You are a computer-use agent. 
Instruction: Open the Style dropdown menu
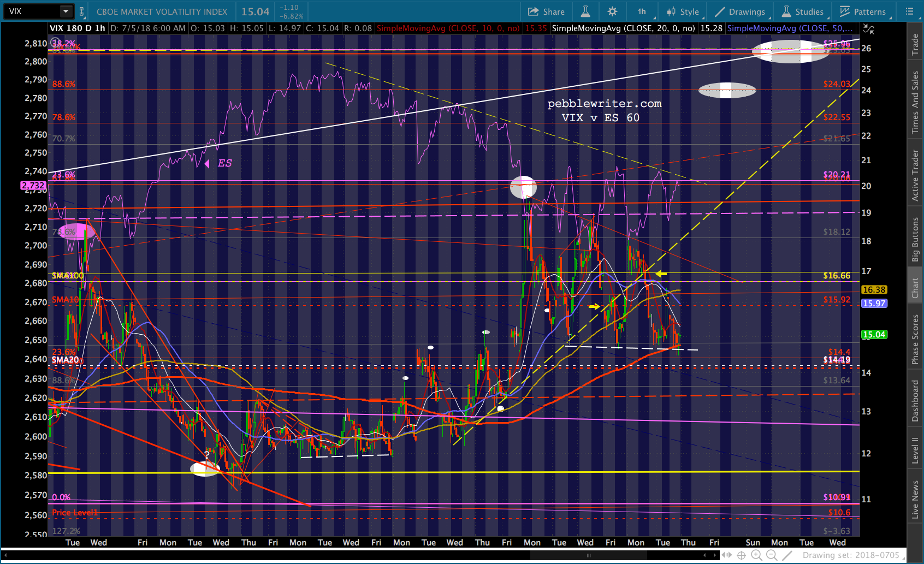pyautogui.click(x=683, y=11)
